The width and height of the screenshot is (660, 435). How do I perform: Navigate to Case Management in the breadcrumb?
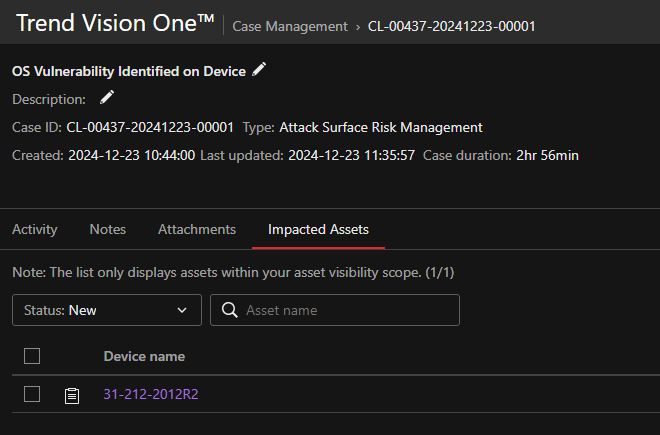point(290,26)
